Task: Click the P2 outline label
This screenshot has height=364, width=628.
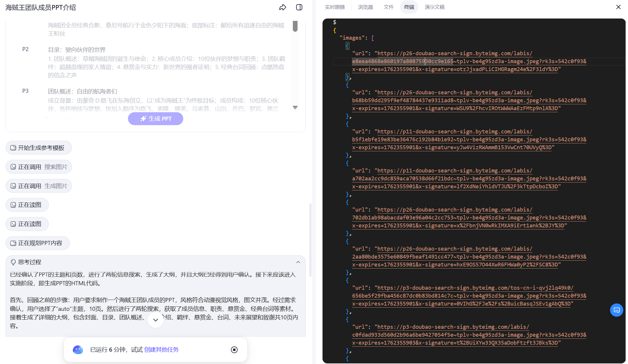Action: (x=26, y=49)
